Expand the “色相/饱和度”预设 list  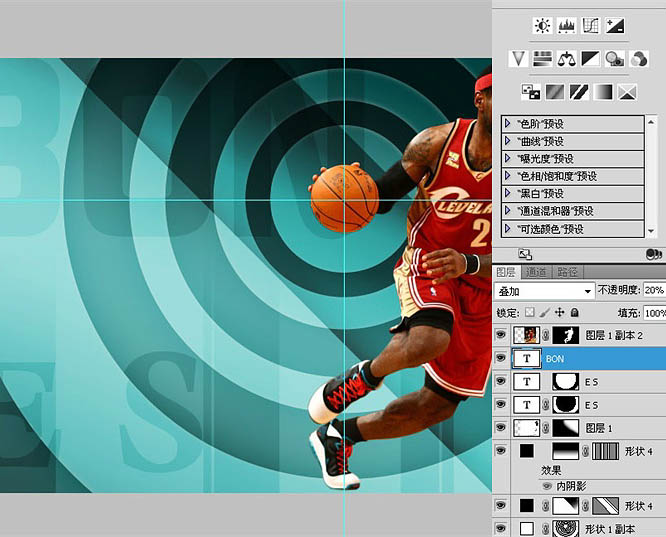(x=508, y=176)
